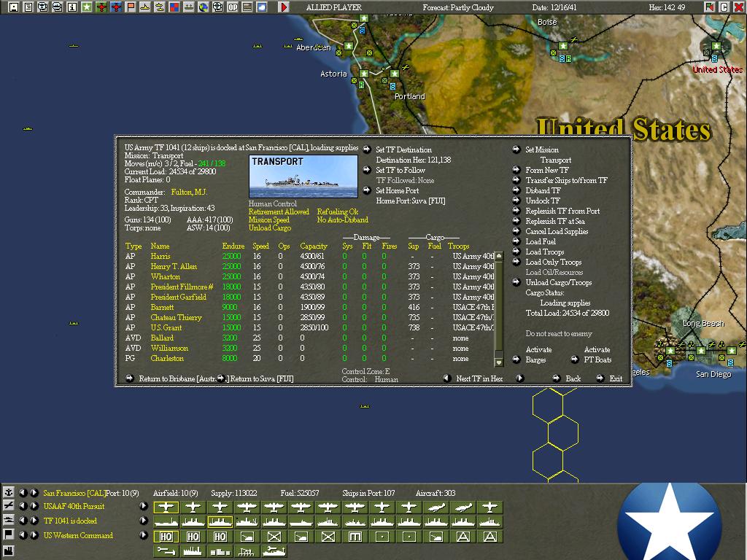The height and width of the screenshot is (560, 747).
Task: Expand USAAF 40th Pursuit row right arrow
Action: click(144, 506)
